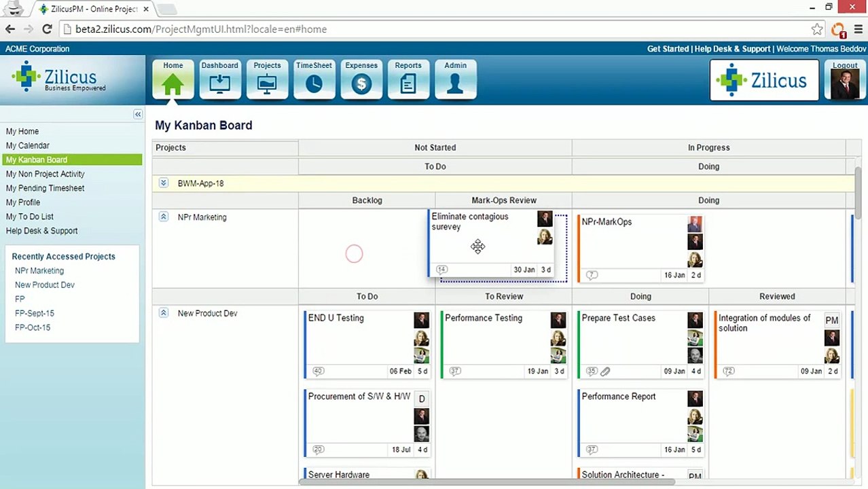Open the Server Hardware task title

(x=339, y=475)
